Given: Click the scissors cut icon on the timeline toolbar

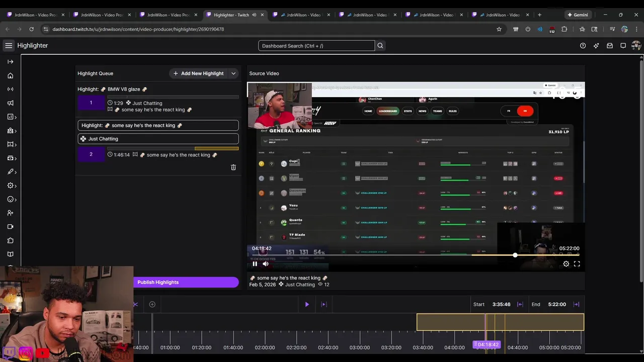Looking at the screenshot, I should click(135, 304).
